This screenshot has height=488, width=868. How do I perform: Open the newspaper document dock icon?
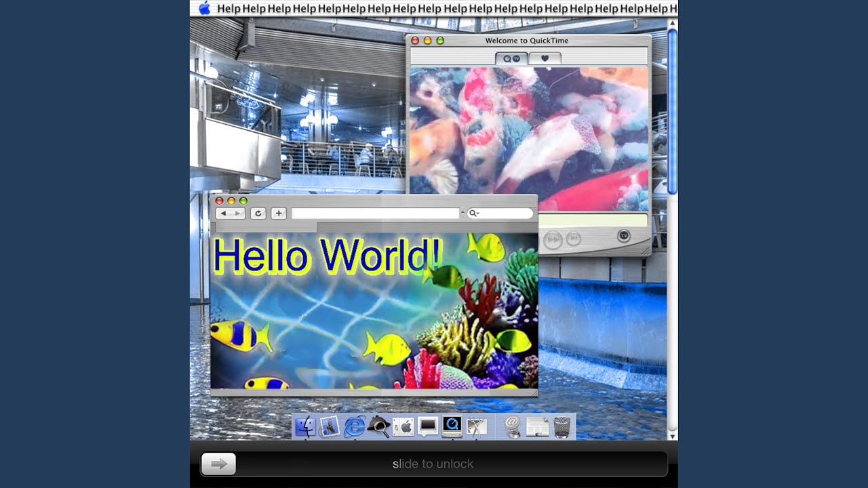537,426
